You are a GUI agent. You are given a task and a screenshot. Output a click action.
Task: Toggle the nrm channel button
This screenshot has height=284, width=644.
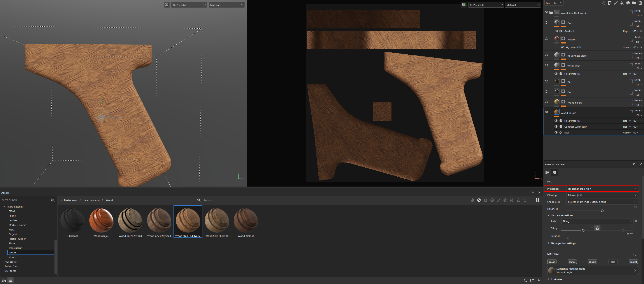[x=613, y=262]
